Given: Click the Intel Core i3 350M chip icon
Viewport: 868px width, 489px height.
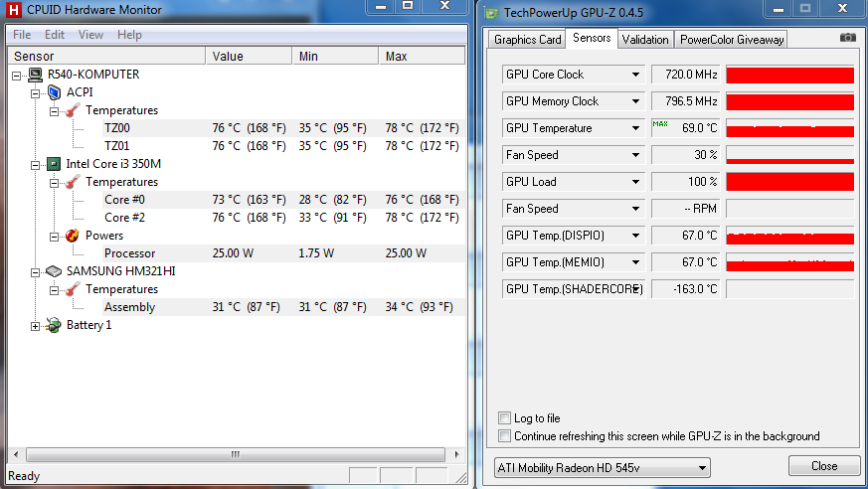Looking at the screenshot, I should coord(54,164).
